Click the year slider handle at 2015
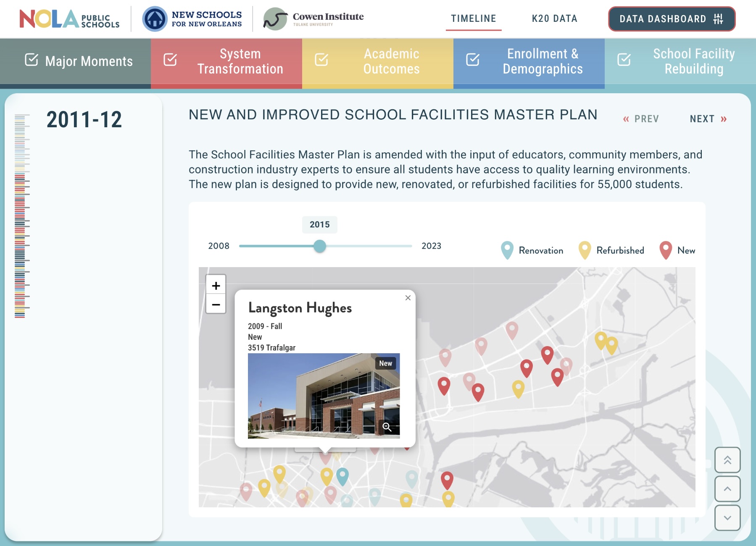This screenshot has height=546, width=756. (x=320, y=246)
